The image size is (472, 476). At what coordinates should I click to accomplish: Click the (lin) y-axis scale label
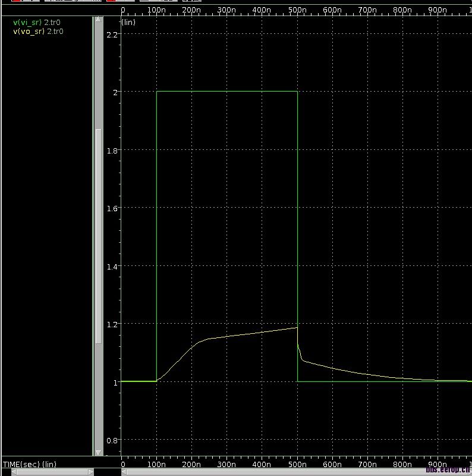coord(128,23)
